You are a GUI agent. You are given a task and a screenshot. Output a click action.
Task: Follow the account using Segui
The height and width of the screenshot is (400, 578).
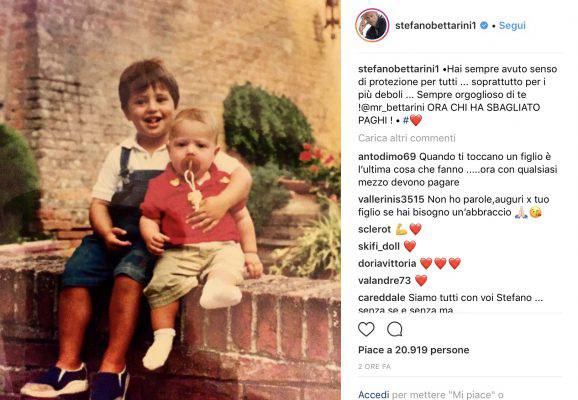pyautogui.click(x=512, y=25)
